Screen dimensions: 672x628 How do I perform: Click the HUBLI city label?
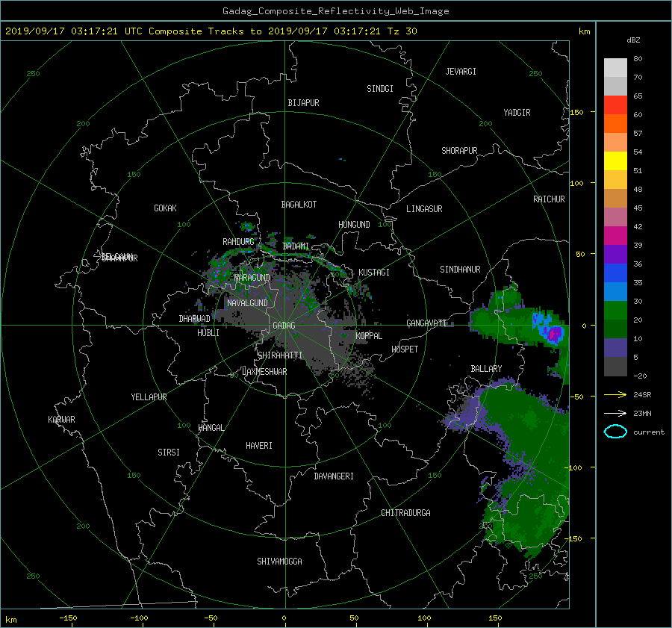(208, 333)
